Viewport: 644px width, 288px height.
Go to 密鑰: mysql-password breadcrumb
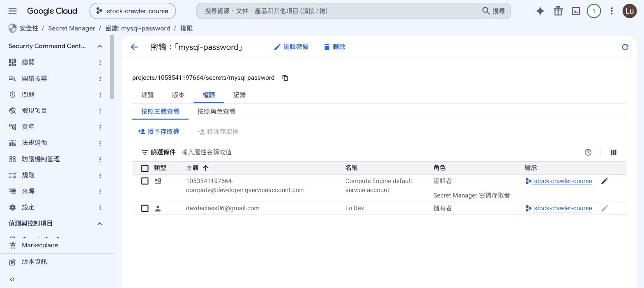[x=138, y=28]
